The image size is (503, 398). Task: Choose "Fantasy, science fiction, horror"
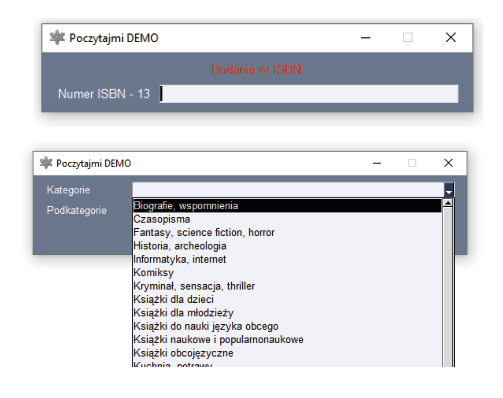287,232
